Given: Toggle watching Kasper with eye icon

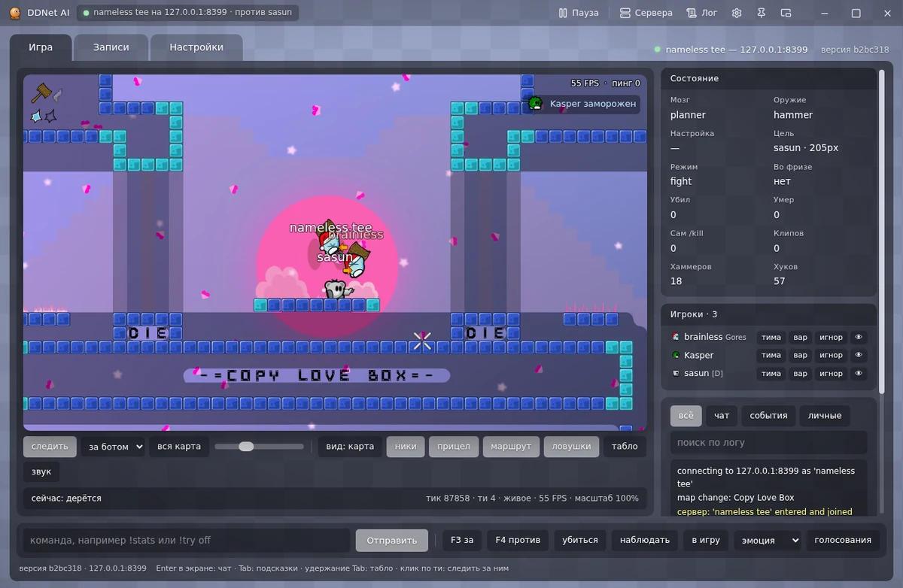Looking at the screenshot, I should (859, 355).
